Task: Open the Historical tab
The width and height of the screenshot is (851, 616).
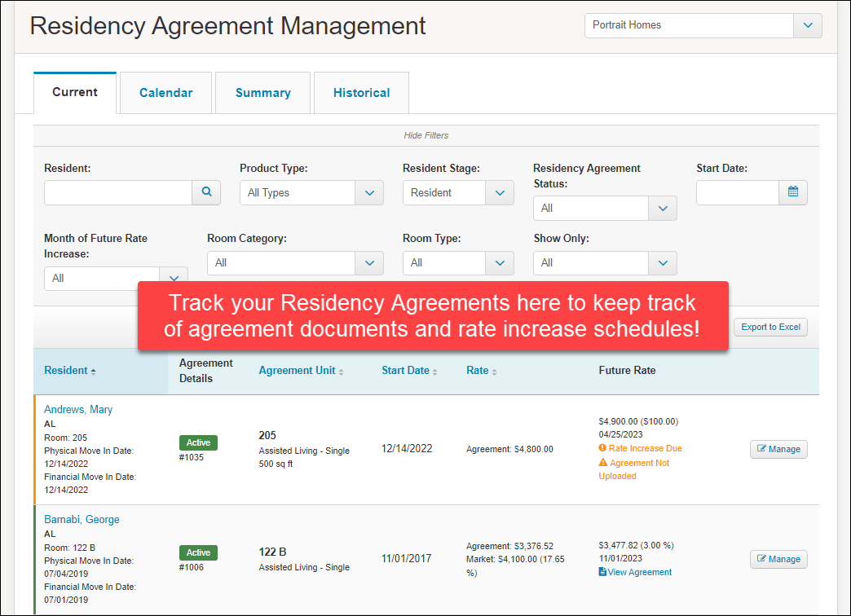Action: pyautogui.click(x=361, y=93)
